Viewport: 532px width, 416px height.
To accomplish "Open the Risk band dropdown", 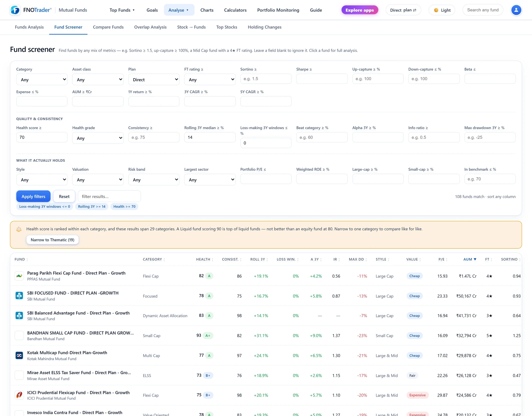I will coord(154,180).
